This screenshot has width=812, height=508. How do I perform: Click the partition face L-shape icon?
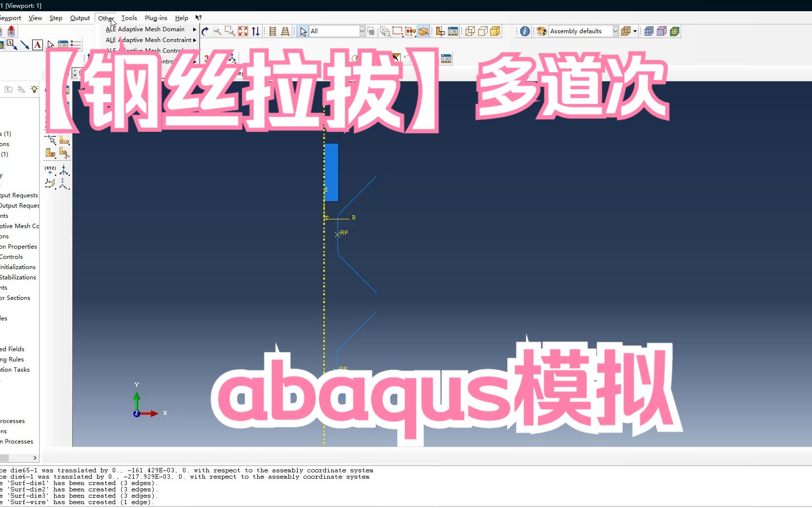[x=64, y=140]
